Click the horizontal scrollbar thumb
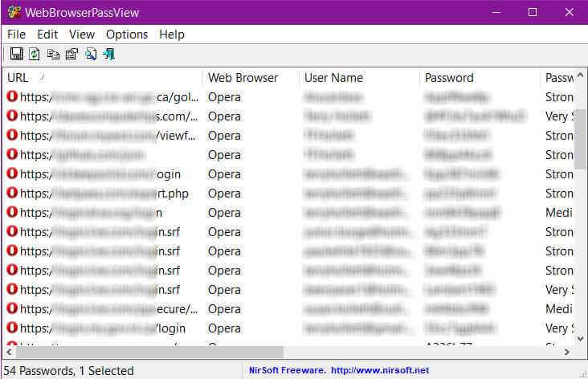The height and width of the screenshot is (379, 588). (149, 352)
